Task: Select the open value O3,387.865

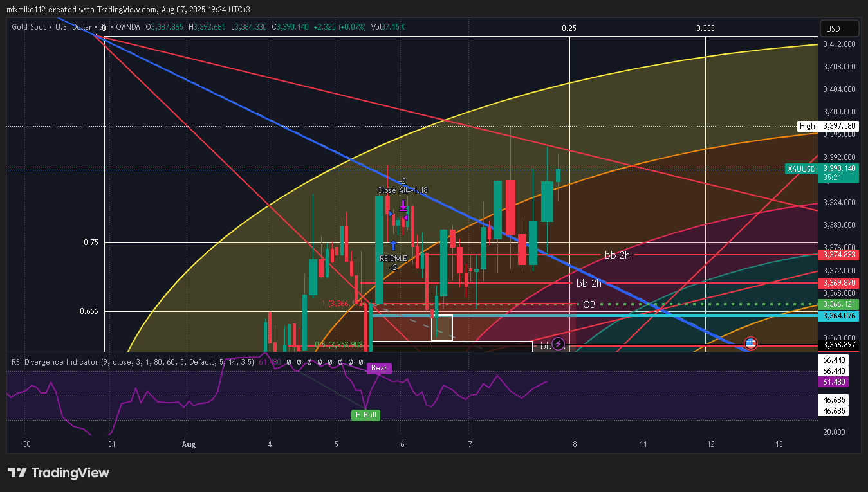Action: (x=165, y=27)
